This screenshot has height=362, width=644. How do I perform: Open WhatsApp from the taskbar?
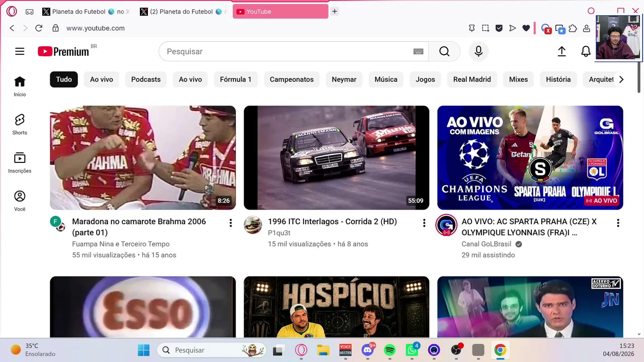click(x=412, y=350)
